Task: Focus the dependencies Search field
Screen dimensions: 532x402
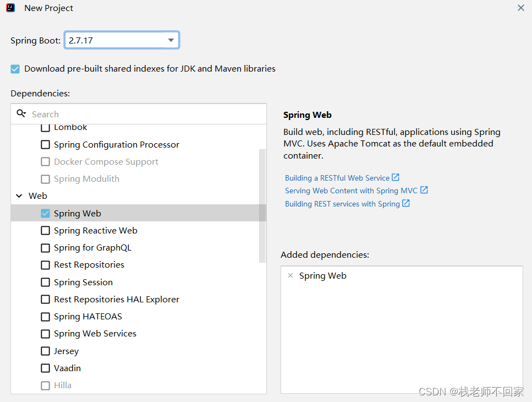Action: [139, 114]
